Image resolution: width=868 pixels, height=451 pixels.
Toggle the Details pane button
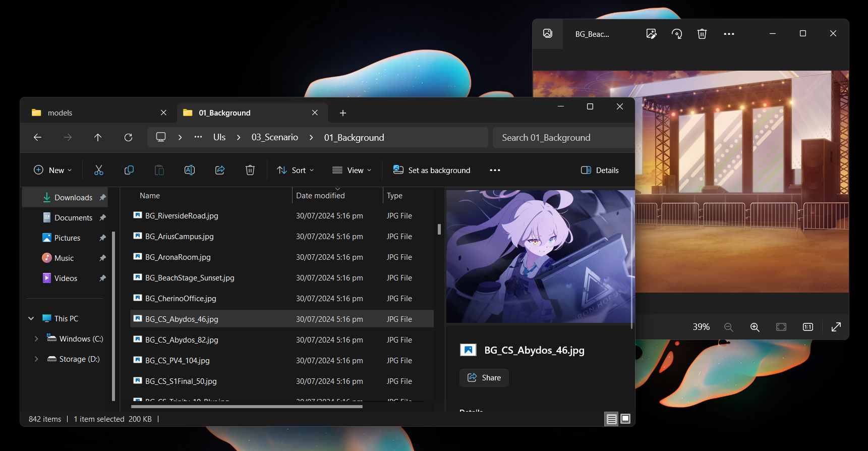point(600,170)
